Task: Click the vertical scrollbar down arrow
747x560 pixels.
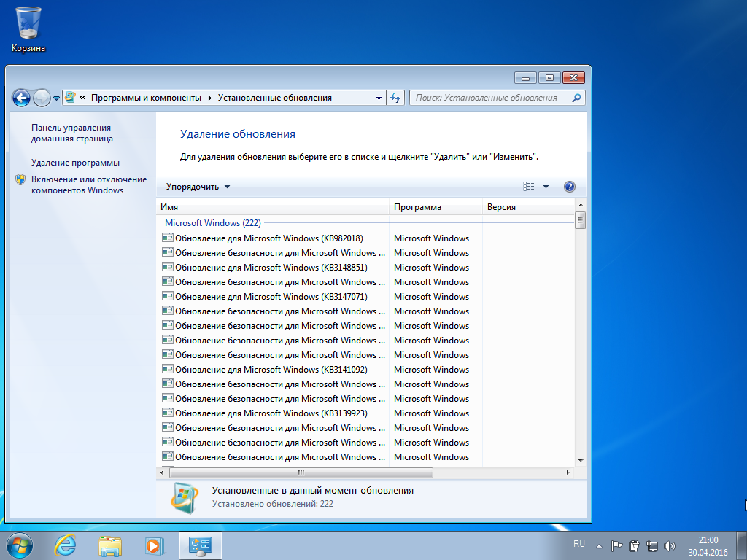Action: click(580, 461)
